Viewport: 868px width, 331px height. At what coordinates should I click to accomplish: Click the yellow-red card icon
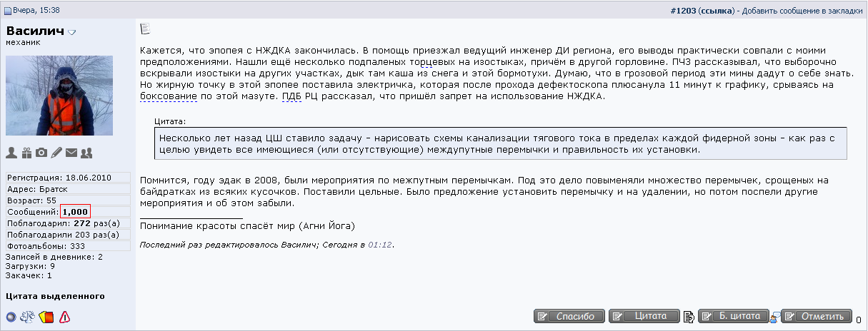[x=47, y=317]
